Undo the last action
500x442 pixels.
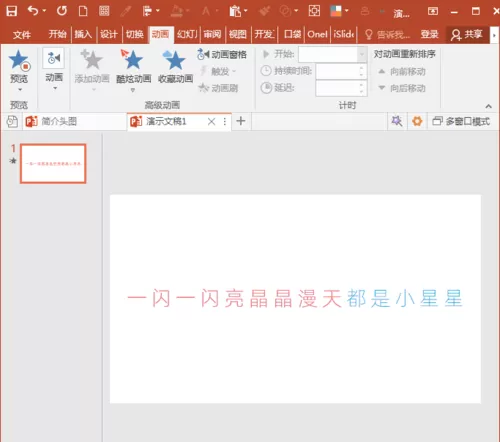[x=33, y=11]
